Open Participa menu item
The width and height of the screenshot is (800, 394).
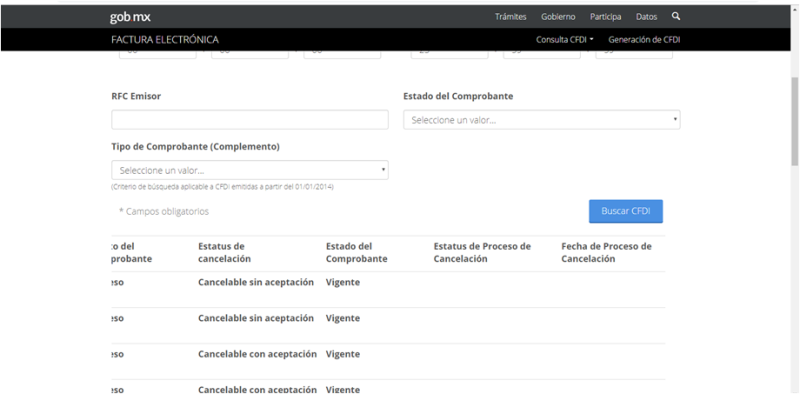click(x=606, y=17)
